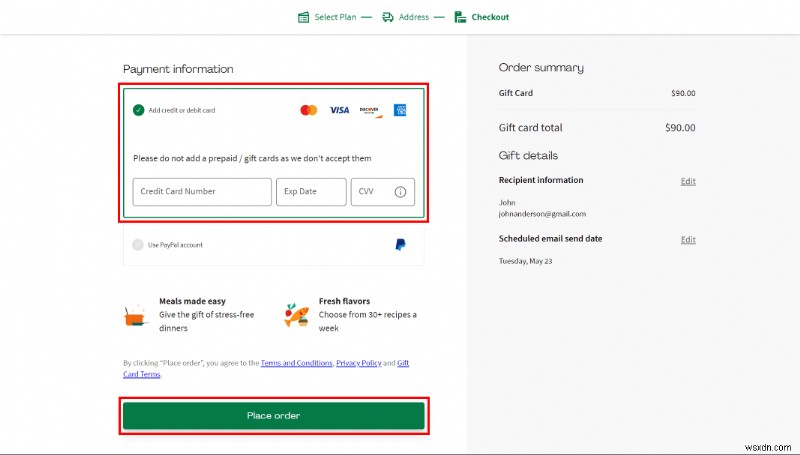The image size is (800, 455).
Task: Focus the CVV field
Action: pos(383,192)
